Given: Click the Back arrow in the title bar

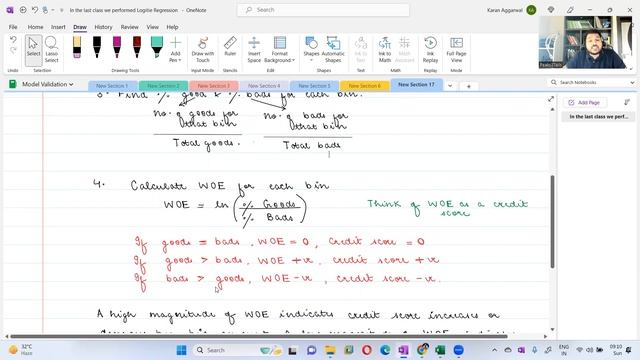Looking at the screenshot, I should [23, 10].
